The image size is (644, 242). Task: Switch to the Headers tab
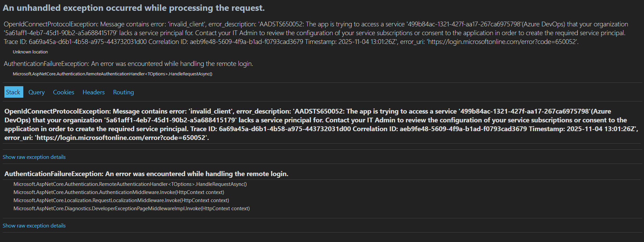point(93,92)
